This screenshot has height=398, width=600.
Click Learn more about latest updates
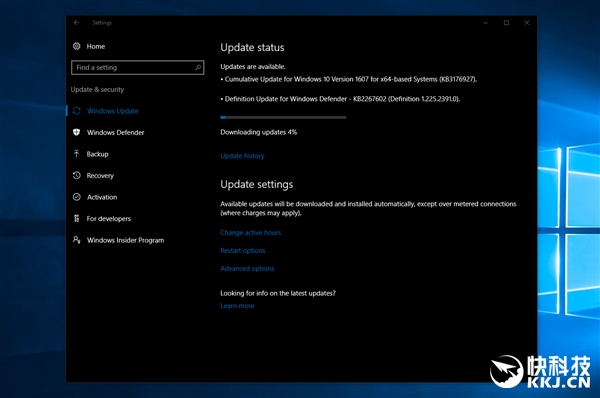point(237,306)
